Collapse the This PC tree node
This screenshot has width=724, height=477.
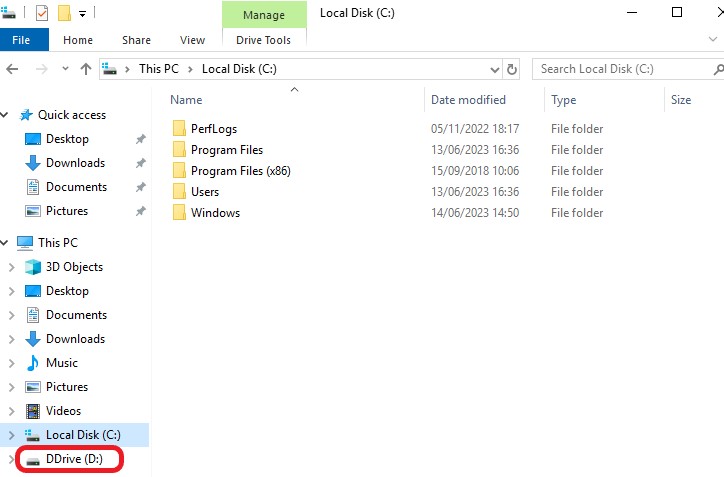(x=6, y=243)
